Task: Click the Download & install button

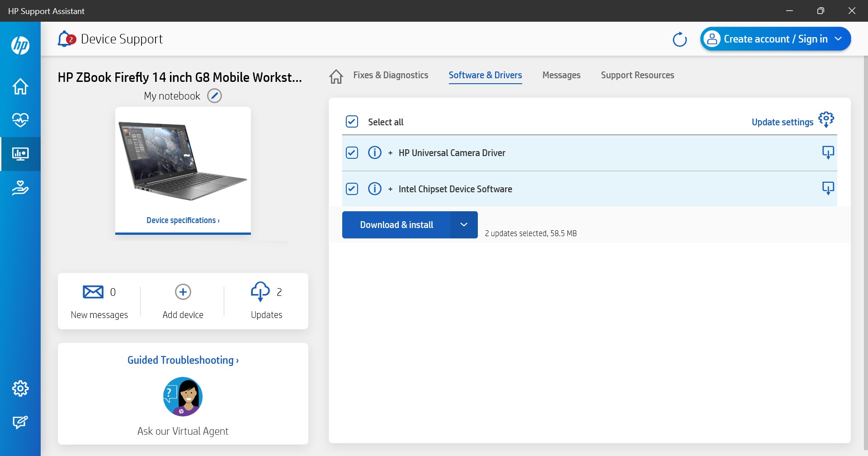Action: coord(396,225)
